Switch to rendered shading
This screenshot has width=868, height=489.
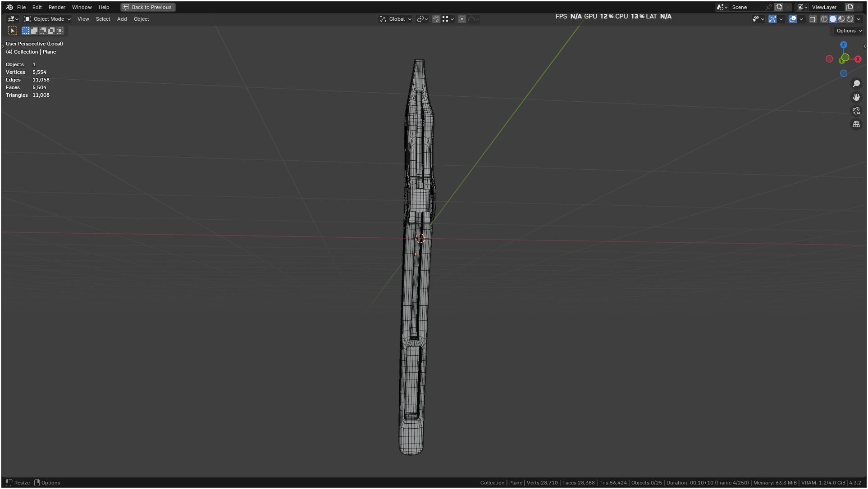pyautogui.click(x=850, y=19)
